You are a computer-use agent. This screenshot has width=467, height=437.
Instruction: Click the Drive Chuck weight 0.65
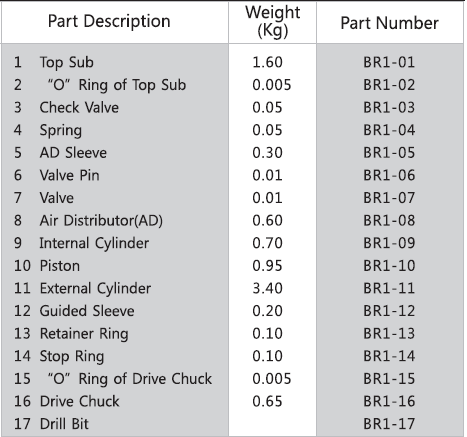[x=267, y=401]
